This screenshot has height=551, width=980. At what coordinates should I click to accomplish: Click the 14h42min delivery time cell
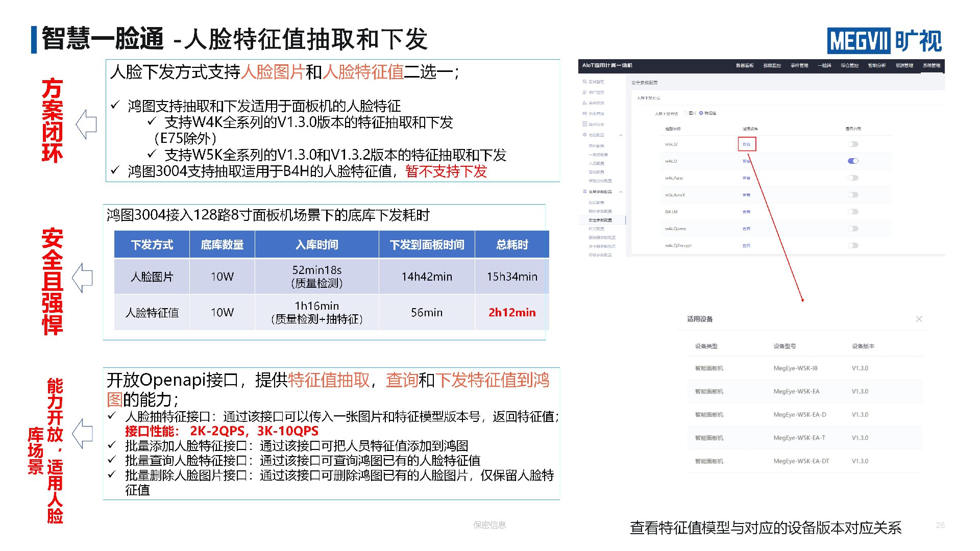click(x=427, y=277)
